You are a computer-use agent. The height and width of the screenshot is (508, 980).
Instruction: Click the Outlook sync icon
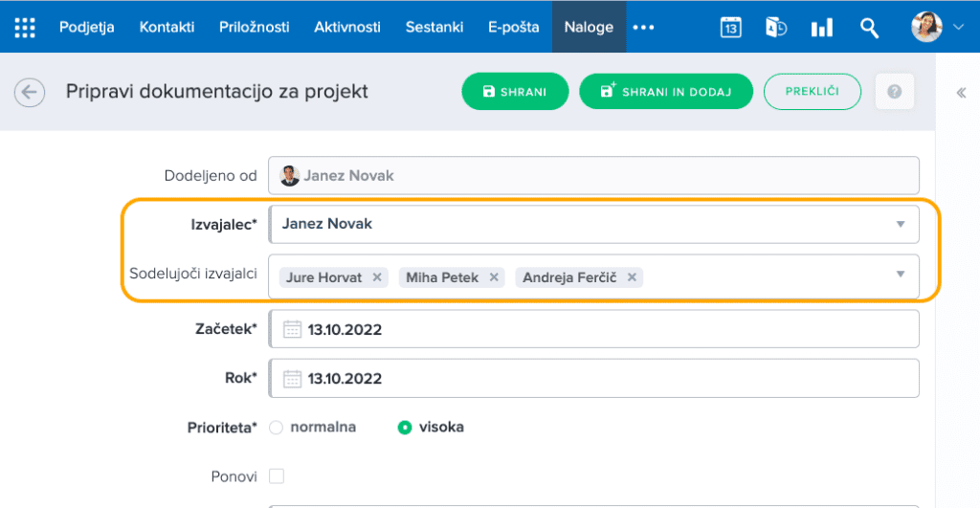776,28
